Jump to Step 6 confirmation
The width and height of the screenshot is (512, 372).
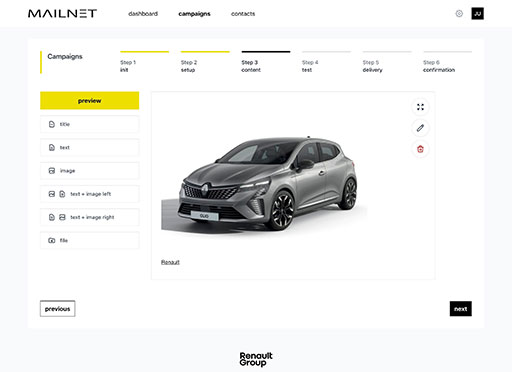tap(448, 62)
